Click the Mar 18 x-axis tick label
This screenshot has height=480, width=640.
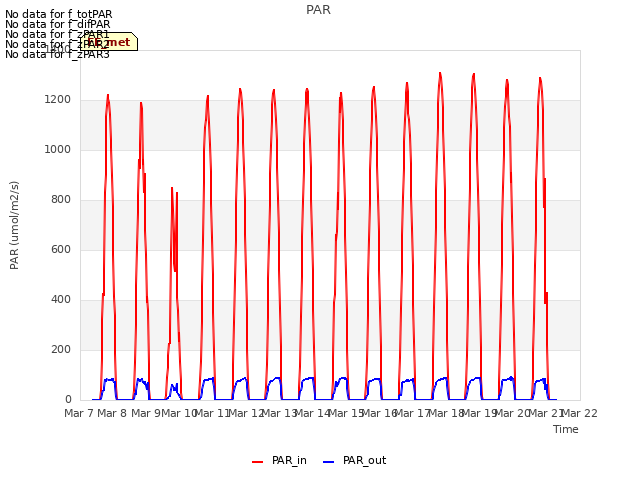[x=446, y=413]
